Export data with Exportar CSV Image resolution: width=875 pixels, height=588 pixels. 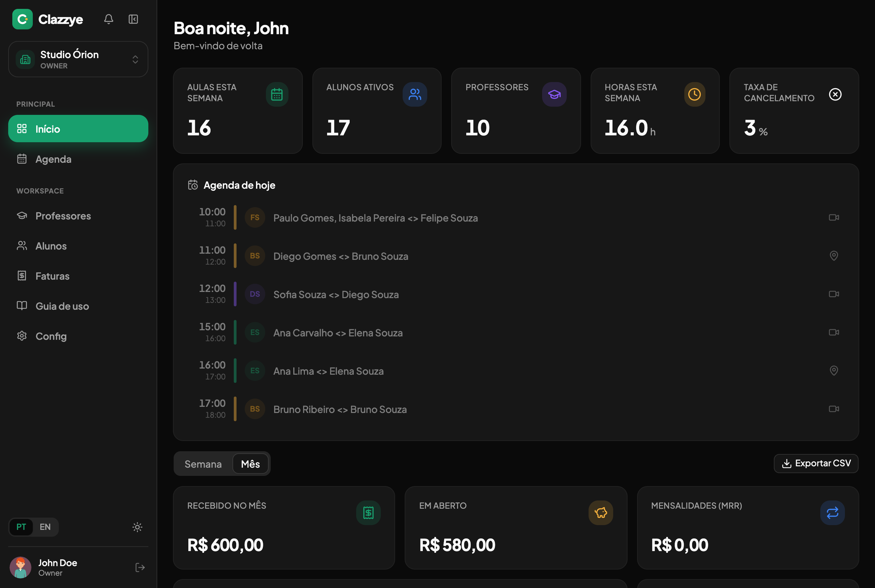click(816, 464)
